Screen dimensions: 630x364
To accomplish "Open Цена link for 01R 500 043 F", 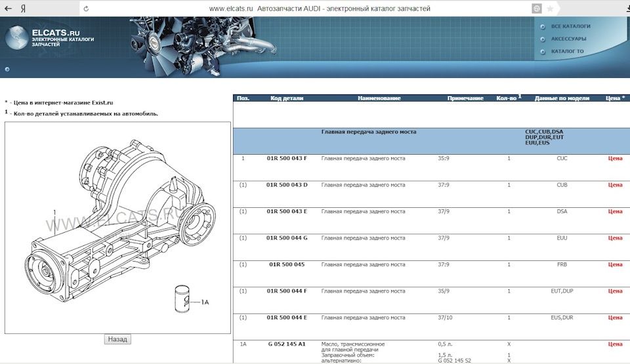I will (x=615, y=158).
